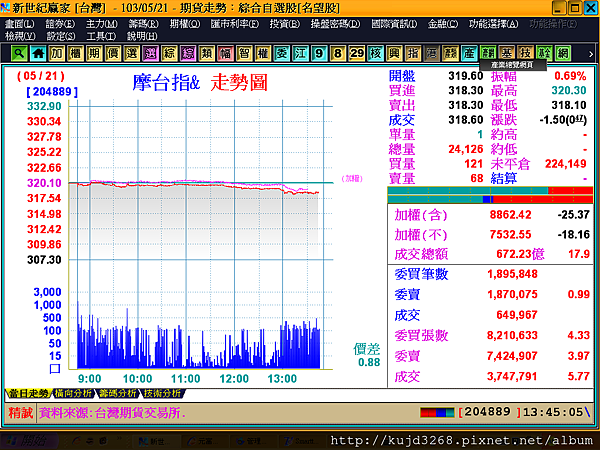Viewport: 600px width, 450px height.
Task: Click the colored indicator block in status bar
Action: (437, 412)
